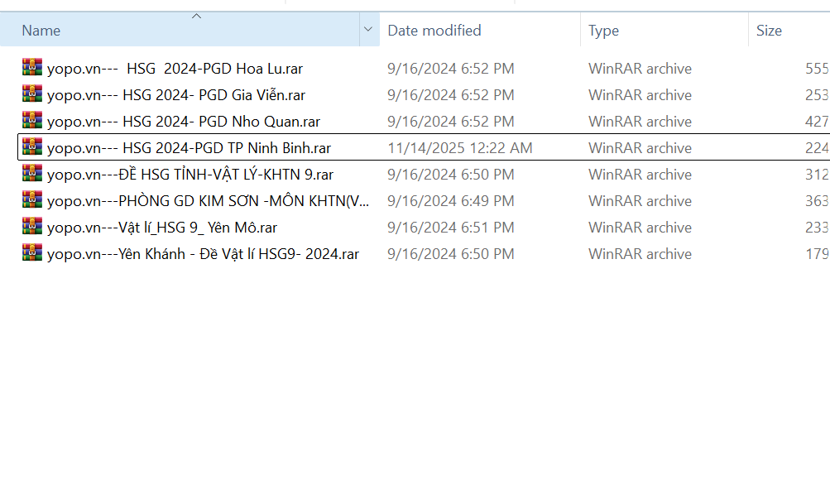The image size is (830, 504).
Task: Click the WinRAR icon for TP Ninh Binh archive
Action: [32, 148]
